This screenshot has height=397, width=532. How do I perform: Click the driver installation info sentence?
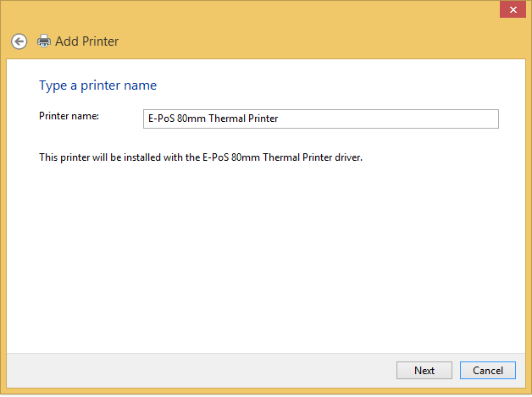(x=201, y=157)
